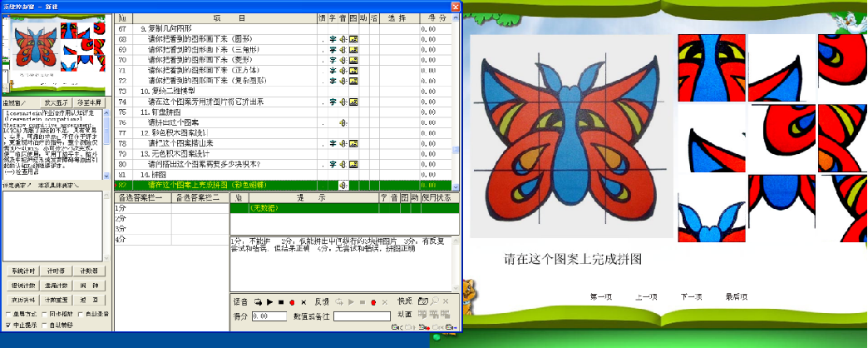The height and width of the screenshot is (348, 868).
Task: Click the sound icon in row 76
Action: [x=343, y=122]
